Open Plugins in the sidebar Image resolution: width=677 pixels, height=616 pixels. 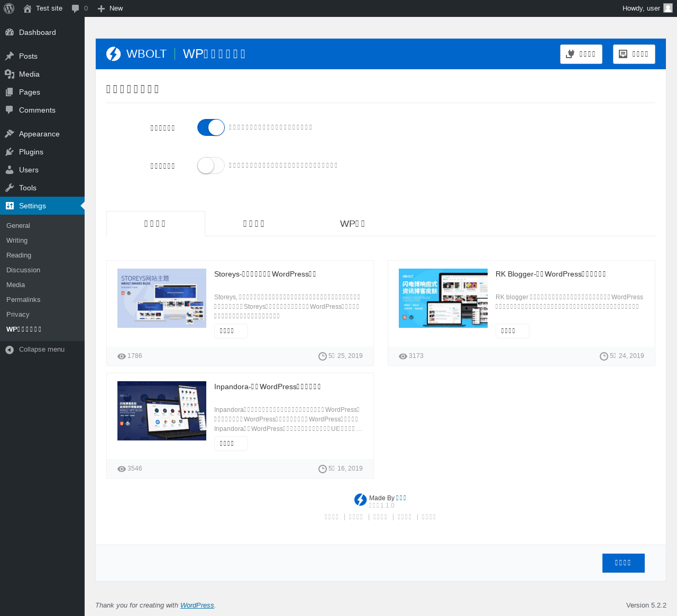point(42,152)
